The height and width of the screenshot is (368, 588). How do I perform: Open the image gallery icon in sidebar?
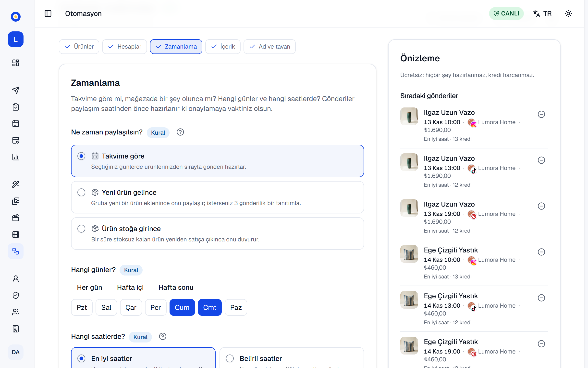tap(16, 201)
